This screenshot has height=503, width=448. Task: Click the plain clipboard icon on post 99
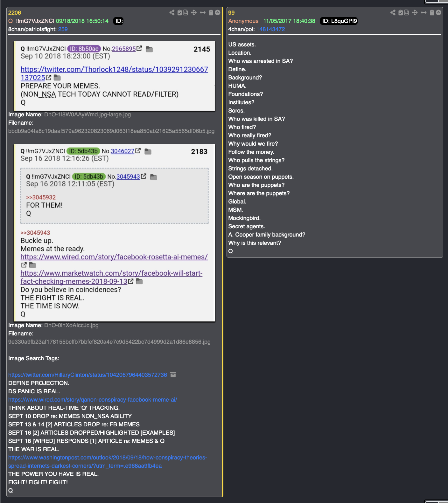click(x=432, y=12)
